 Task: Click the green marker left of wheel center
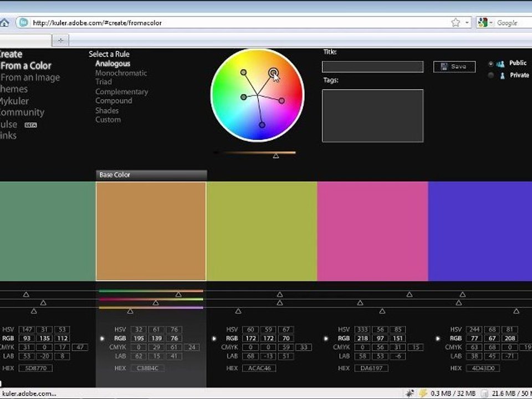243,98
